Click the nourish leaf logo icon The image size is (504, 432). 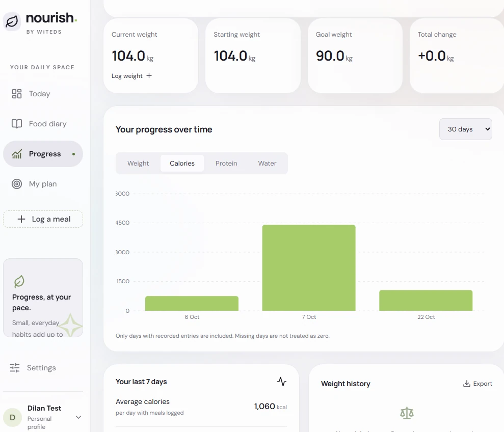(12, 21)
